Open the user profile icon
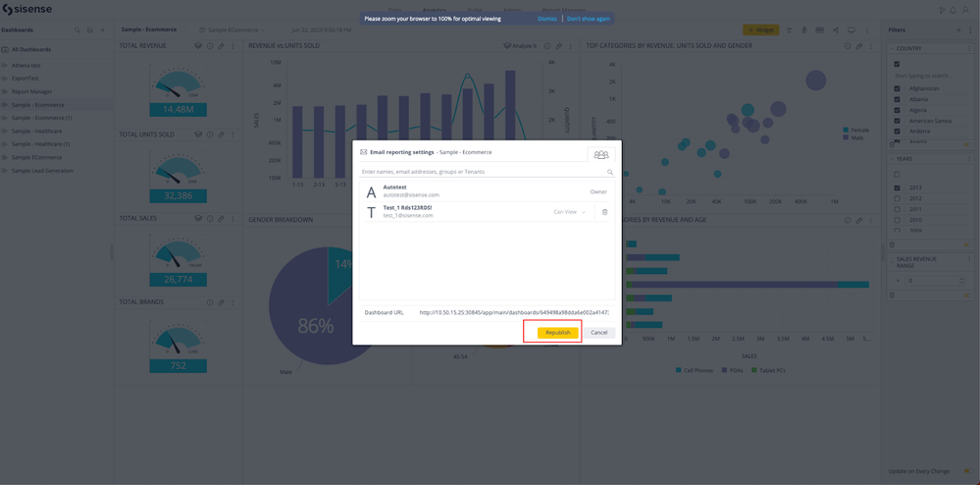The width and height of the screenshot is (980, 485). point(965,10)
